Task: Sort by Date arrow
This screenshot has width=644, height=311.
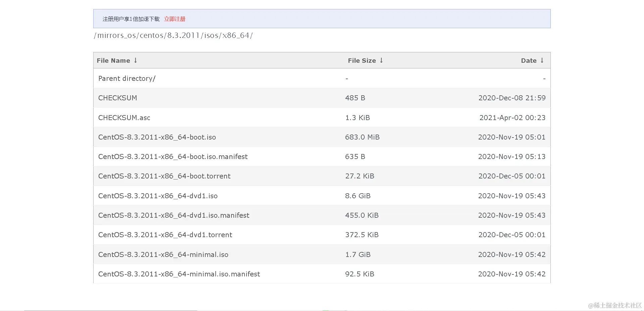Action: 542,60
